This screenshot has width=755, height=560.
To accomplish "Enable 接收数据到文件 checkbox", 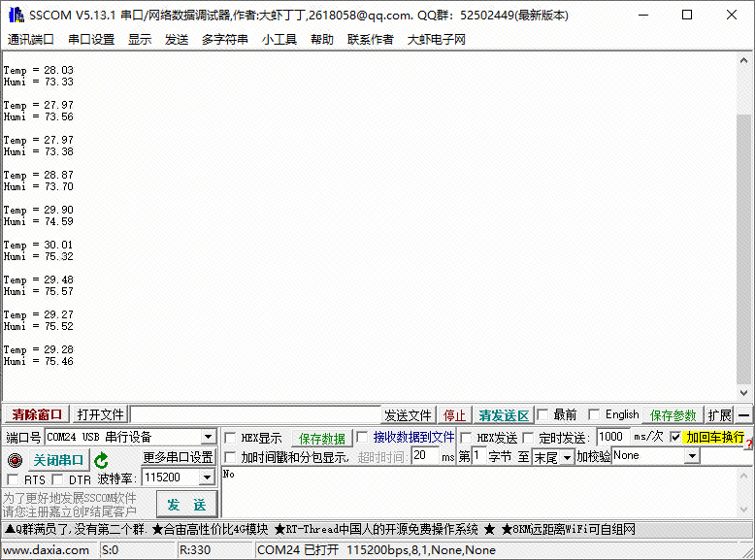I will [x=363, y=437].
